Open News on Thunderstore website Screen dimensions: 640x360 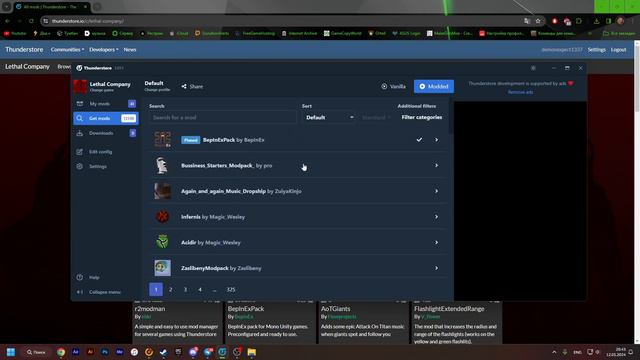130,50
